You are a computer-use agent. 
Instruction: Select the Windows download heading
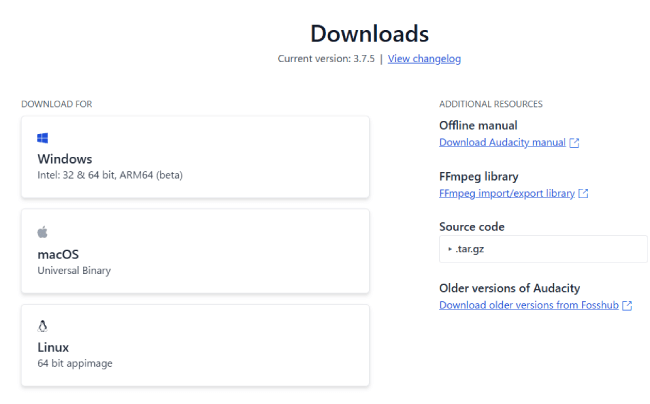click(65, 159)
